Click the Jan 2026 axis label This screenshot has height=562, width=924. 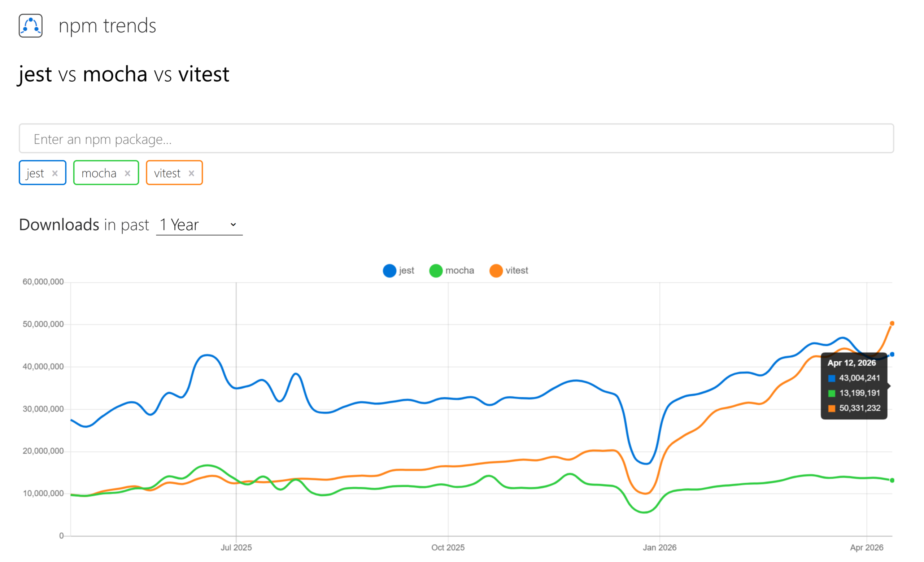pyautogui.click(x=659, y=547)
